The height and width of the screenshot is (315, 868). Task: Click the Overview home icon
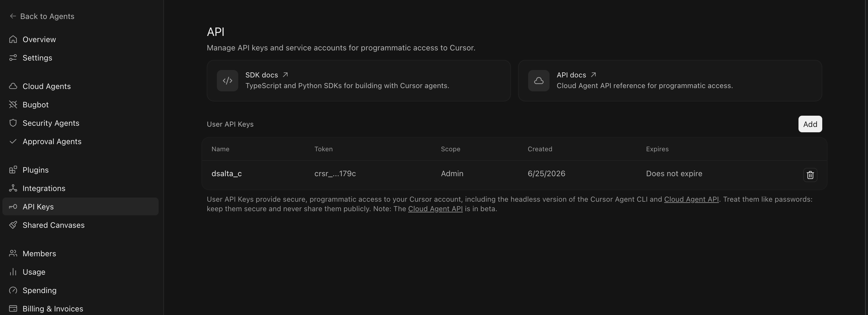13,39
